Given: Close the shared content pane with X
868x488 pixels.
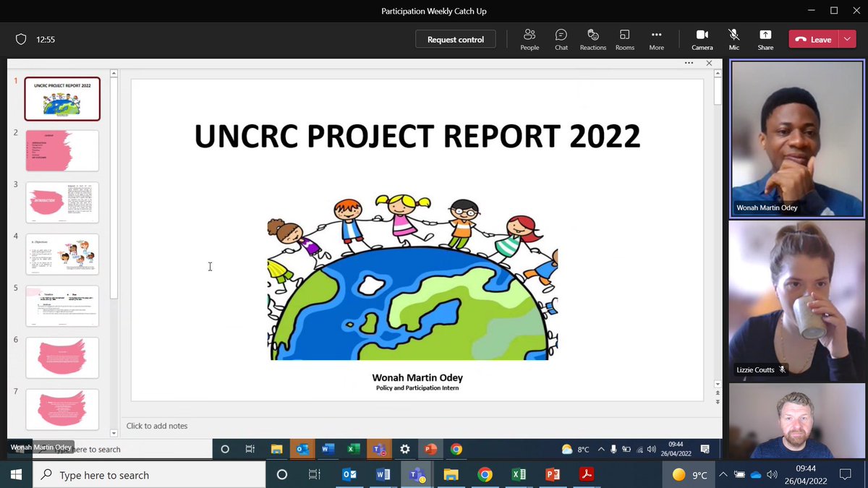Looking at the screenshot, I should [709, 64].
